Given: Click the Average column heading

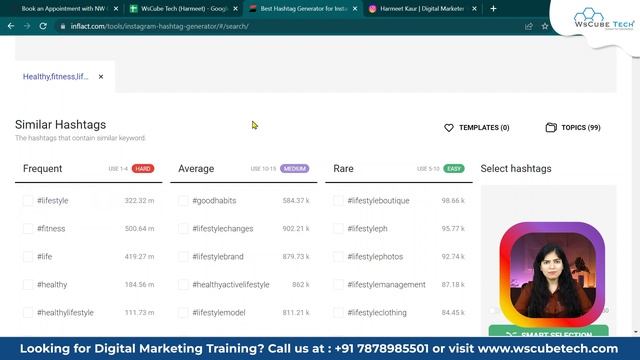Looking at the screenshot, I should [196, 169].
